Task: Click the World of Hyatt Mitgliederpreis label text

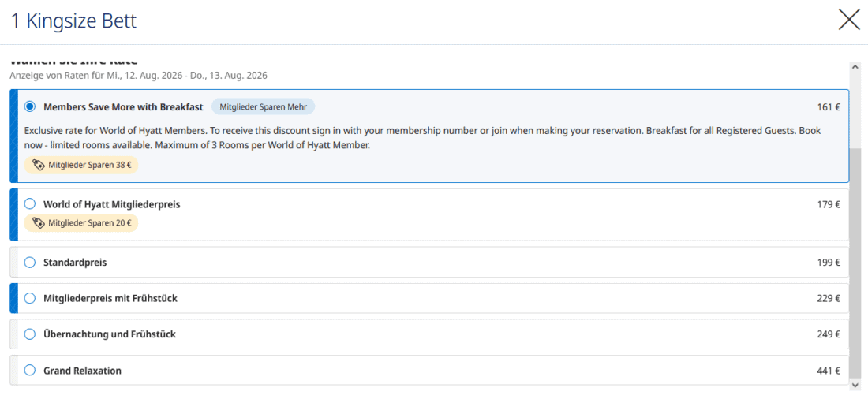Action: click(x=112, y=204)
